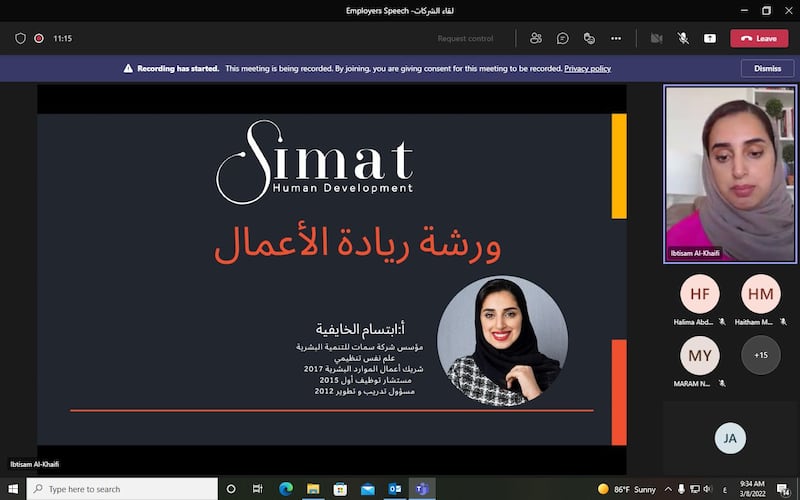Select the MY participant avatar
The image size is (800, 500).
coord(699,355)
